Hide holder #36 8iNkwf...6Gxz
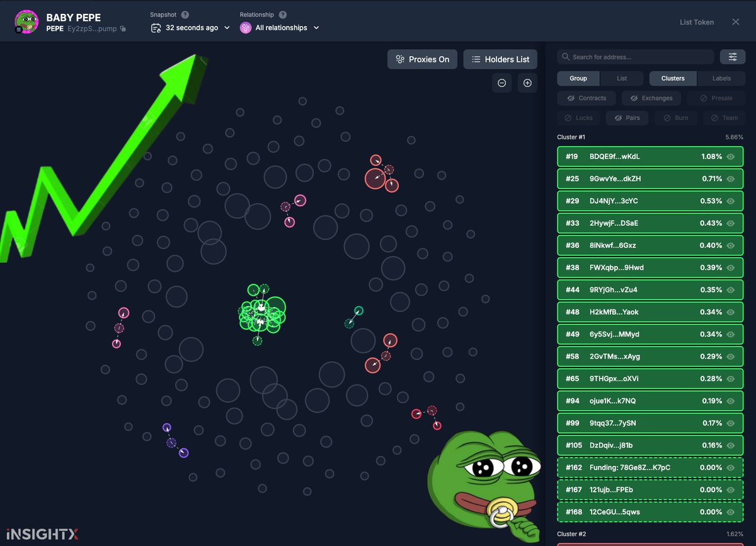Screen dimensions: 756x546 pyautogui.click(x=731, y=245)
